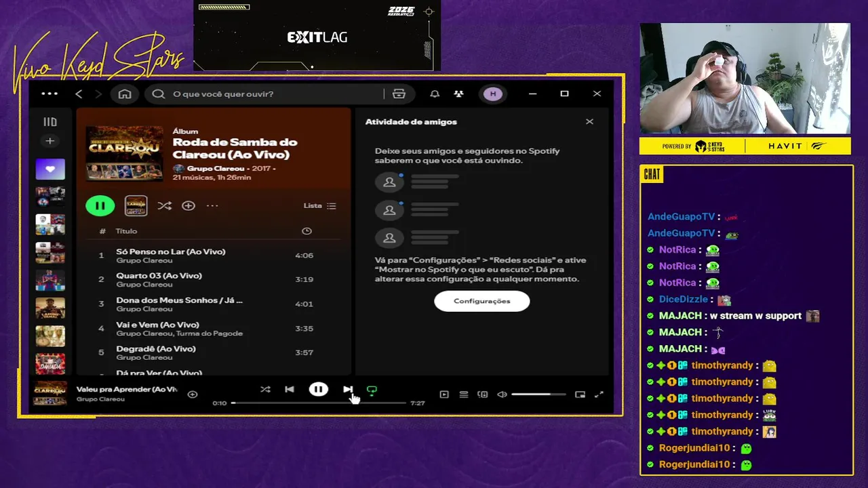Toggle shuffle in the player bar
This screenshot has width=868, height=488.
point(265,389)
